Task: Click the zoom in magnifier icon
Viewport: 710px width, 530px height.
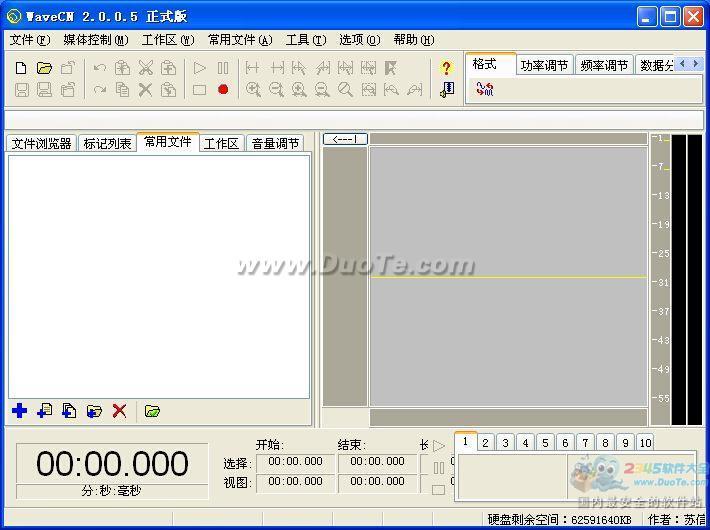Action: [x=253, y=90]
